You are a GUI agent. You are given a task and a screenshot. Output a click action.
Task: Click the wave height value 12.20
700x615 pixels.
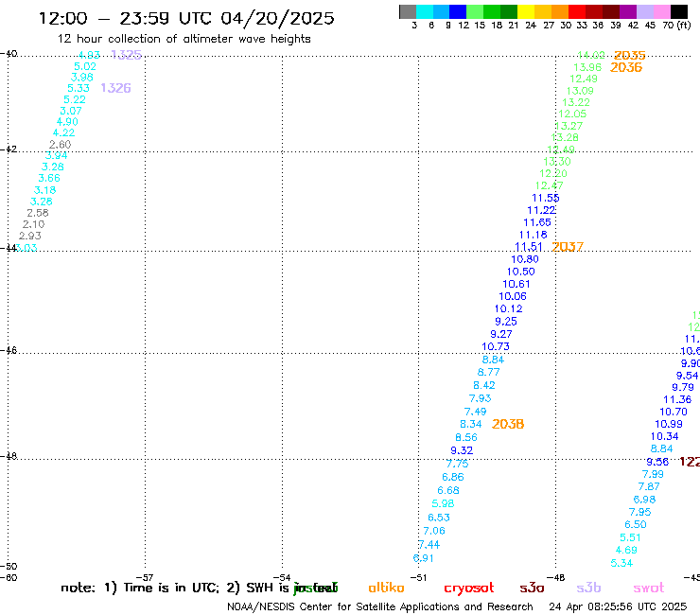point(553,174)
